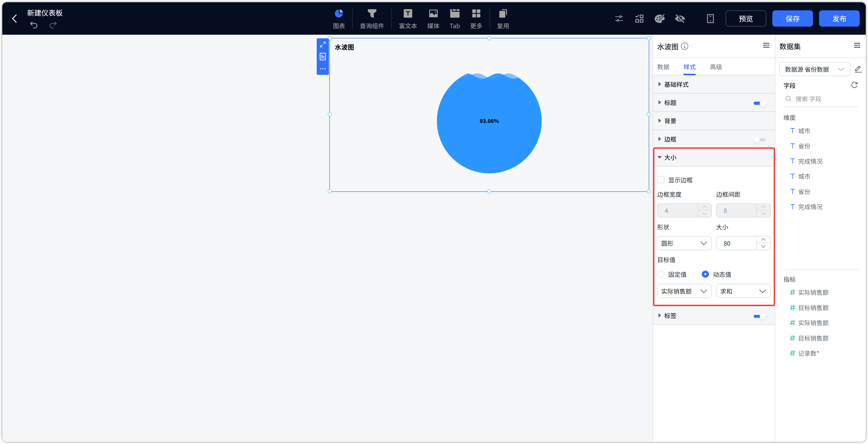Click the chart fullscreen expand icon
868x444 pixels.
(323, 44)
